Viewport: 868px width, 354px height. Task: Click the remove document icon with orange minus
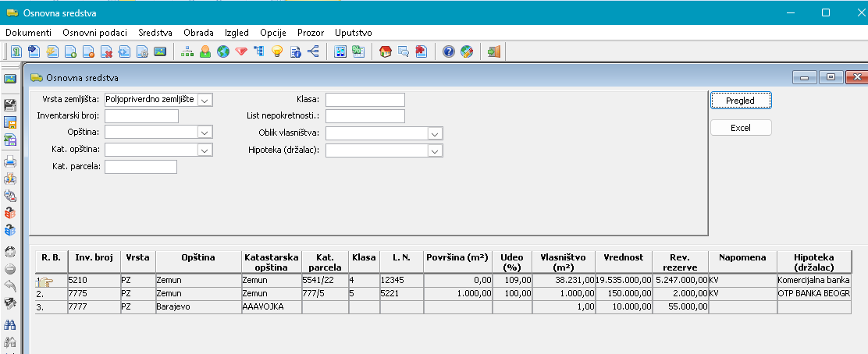88,52
